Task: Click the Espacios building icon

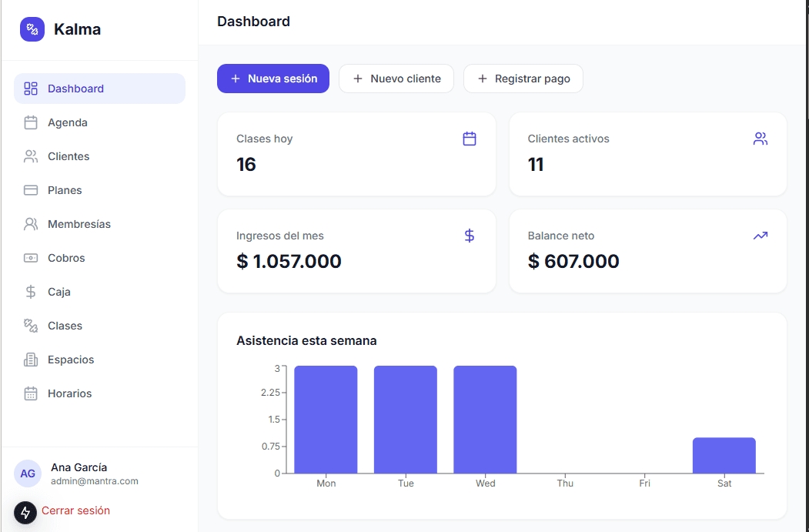Action: pyautogui.click(x=31, y=360)
